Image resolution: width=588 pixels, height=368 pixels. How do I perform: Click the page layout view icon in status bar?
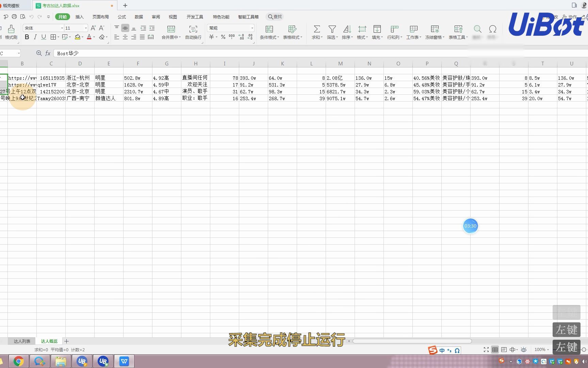point(504,350)
